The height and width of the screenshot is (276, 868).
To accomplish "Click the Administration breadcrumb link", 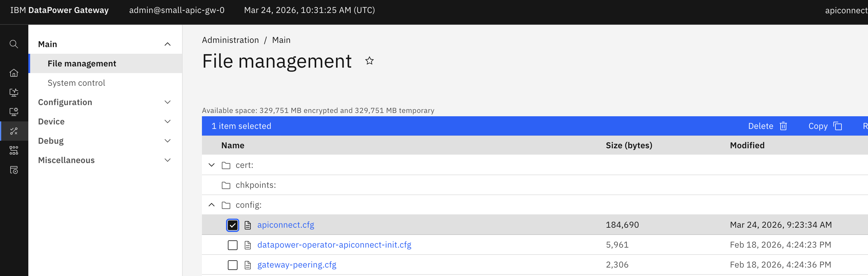I will tap(230, 40).
